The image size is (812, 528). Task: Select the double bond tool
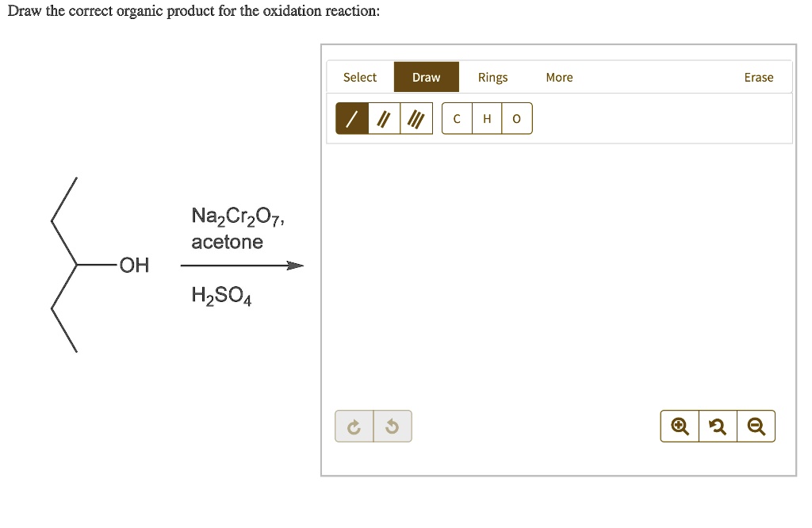coord(385,117)
